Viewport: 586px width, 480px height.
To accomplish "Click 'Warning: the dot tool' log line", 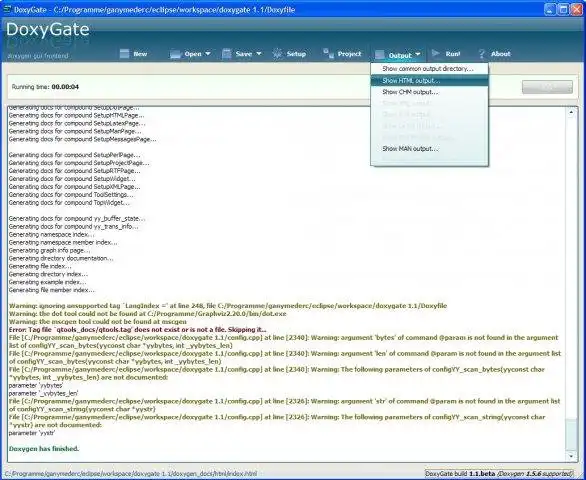I will click(x=148, y=314).
